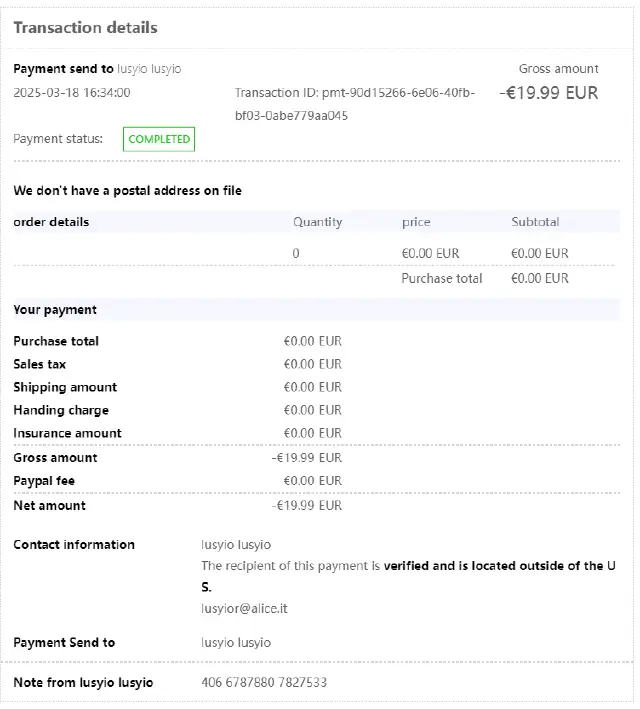
Task: Select the Transaction ID text
Action: pos(355,104)
